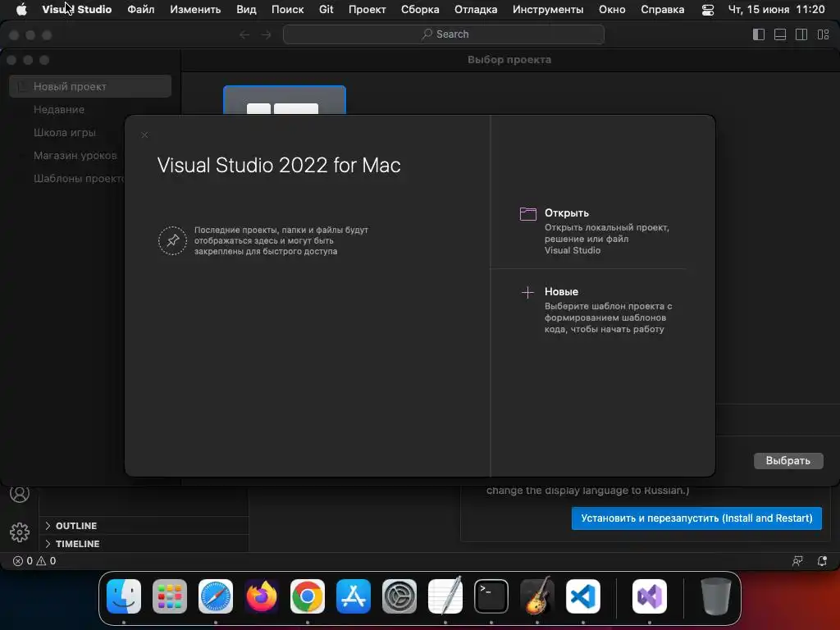Open the Проект menu
The image size is (840, 630).
click(x=367, y=9)
